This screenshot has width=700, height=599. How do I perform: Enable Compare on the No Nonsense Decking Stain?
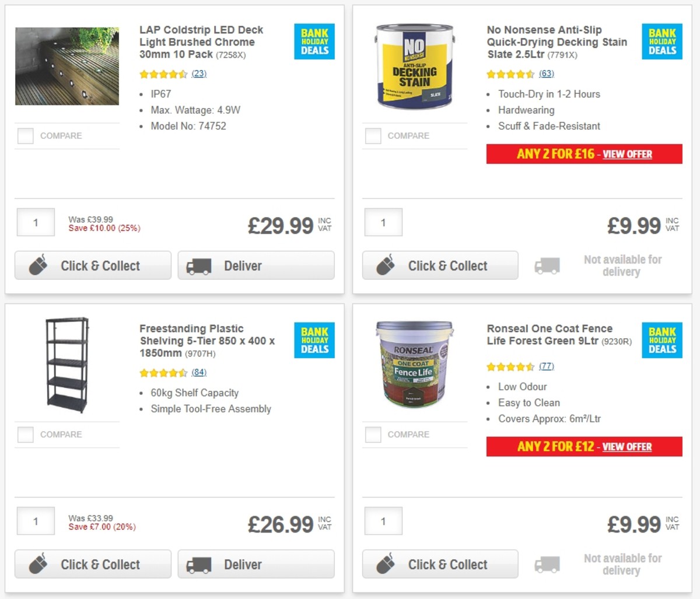tap(373, 135)
